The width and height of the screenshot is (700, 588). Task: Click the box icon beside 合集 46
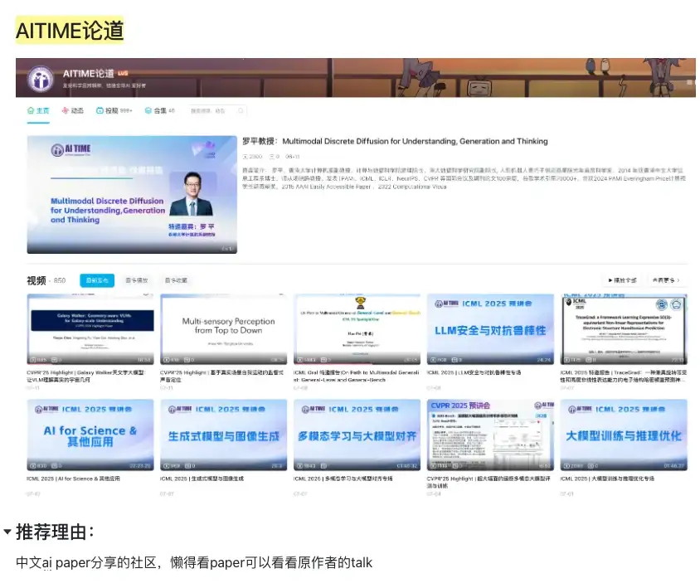[148, 110]
